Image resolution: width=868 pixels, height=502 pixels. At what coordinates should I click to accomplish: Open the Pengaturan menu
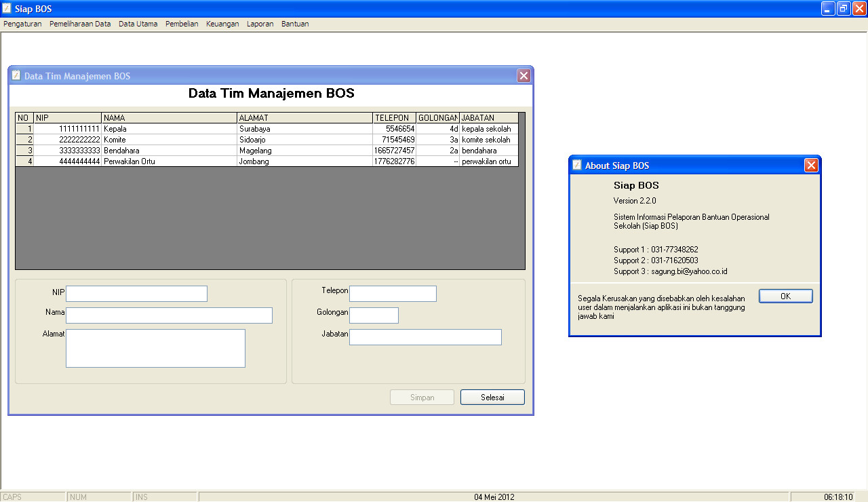[x=22, y=23]
